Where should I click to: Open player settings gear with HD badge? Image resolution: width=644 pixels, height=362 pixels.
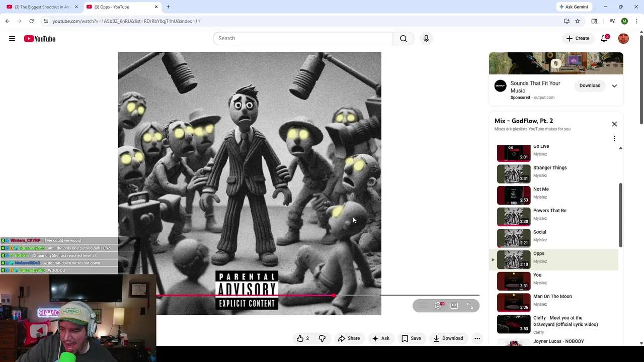tap(439, 306)
